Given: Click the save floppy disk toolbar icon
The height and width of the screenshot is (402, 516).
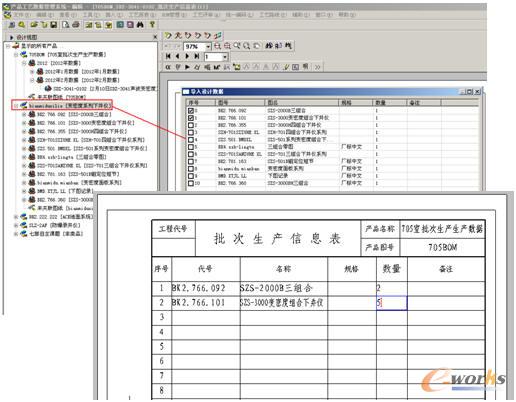Looking at the screenshot, I should 53,25.
